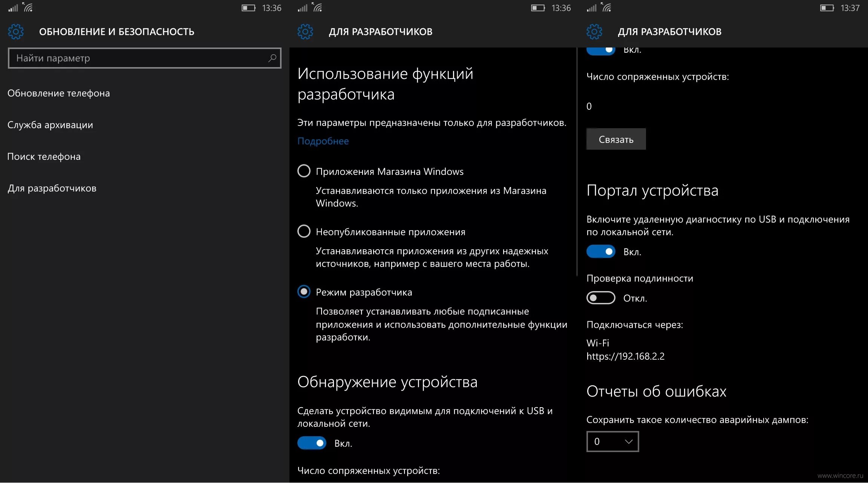Tap the battery icon in the right status bar
This screenshot has height=483, width=868.
[x=827, y=8]
